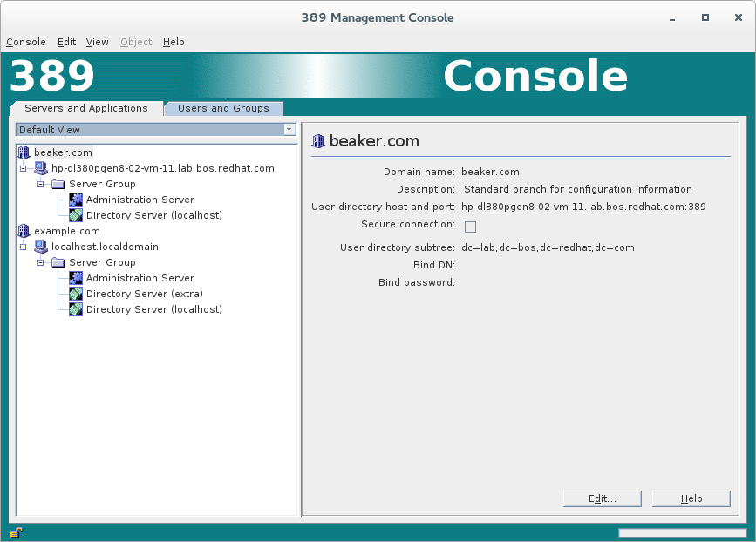Click the Directory Server (localhost) icon under beaker.com
The height and width of the screenshot is (542, 756).
(x=76, y=215)
